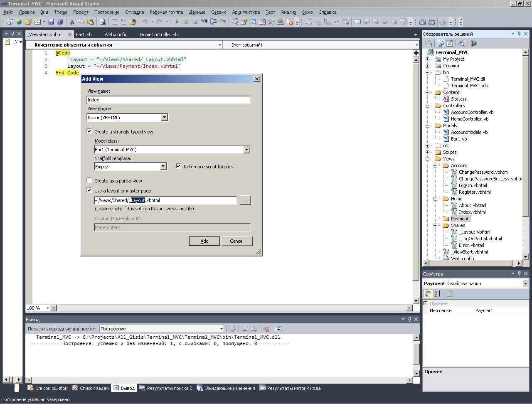Collapse the Views folder in tree
Screen dimensions: 532x404
427,159
